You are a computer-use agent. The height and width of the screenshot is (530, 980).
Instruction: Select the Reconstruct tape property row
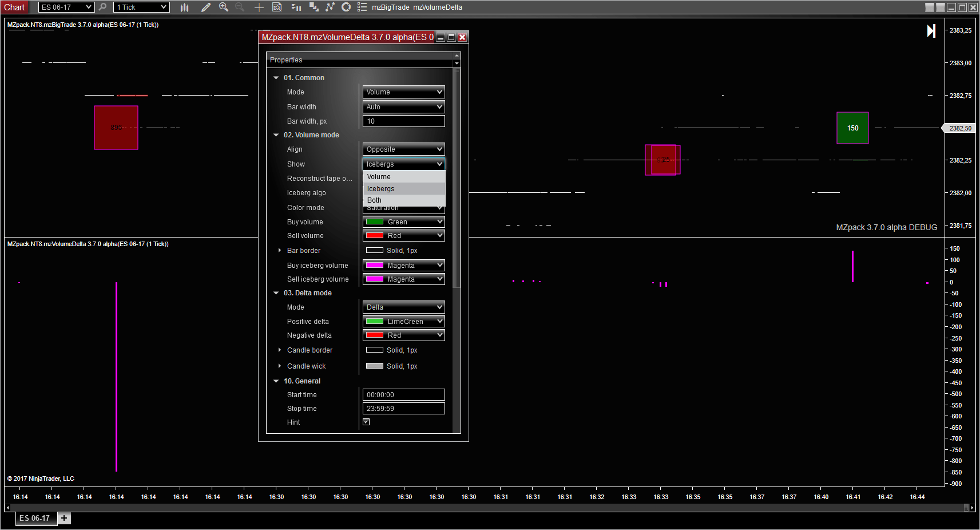tap(320, 179)
